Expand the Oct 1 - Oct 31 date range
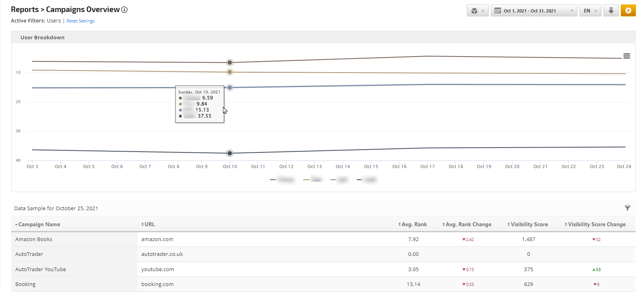This screenshot has height=292, width=644. (533, 11)
